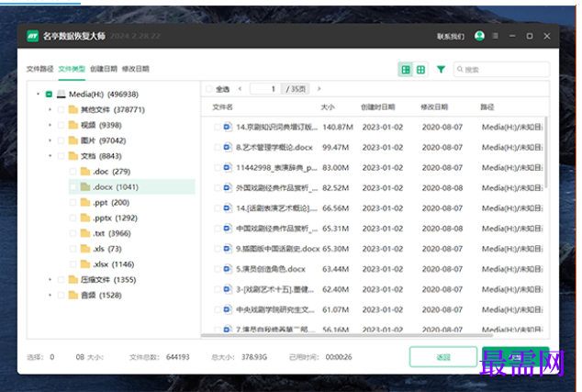Click document icon of 中央戏剧学院研究生文 file
The height and width of the screenshot is (392, 582).
pos(227,309)
